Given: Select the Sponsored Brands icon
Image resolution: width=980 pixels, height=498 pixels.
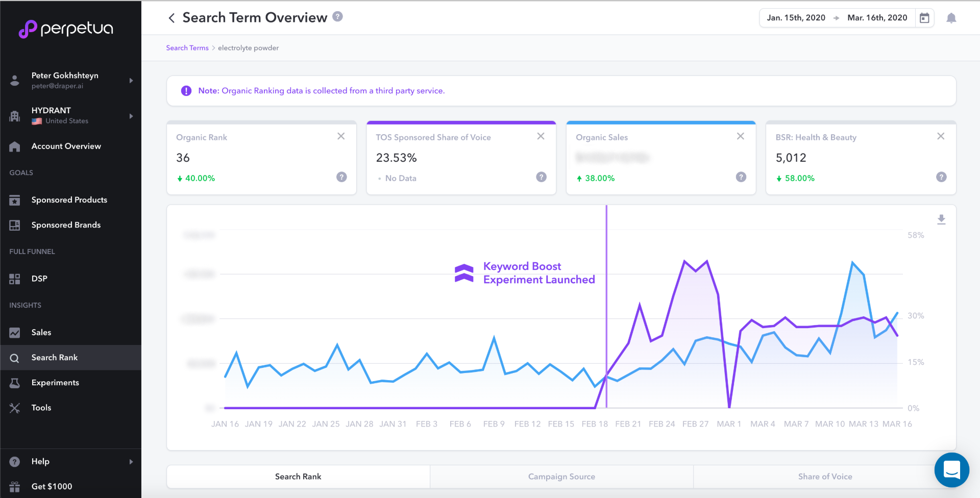Looking at the screenshot, I should pyautogui.click(x=15, y=225).
